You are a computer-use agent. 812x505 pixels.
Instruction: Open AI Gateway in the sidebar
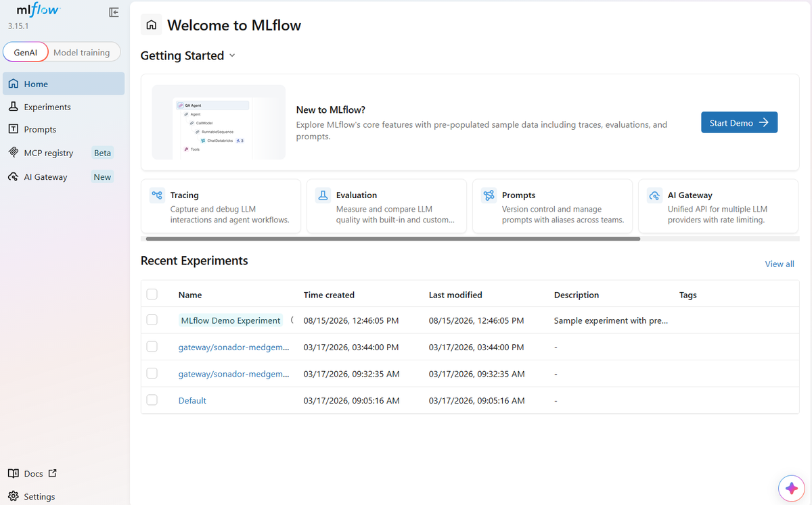[64, 177]
